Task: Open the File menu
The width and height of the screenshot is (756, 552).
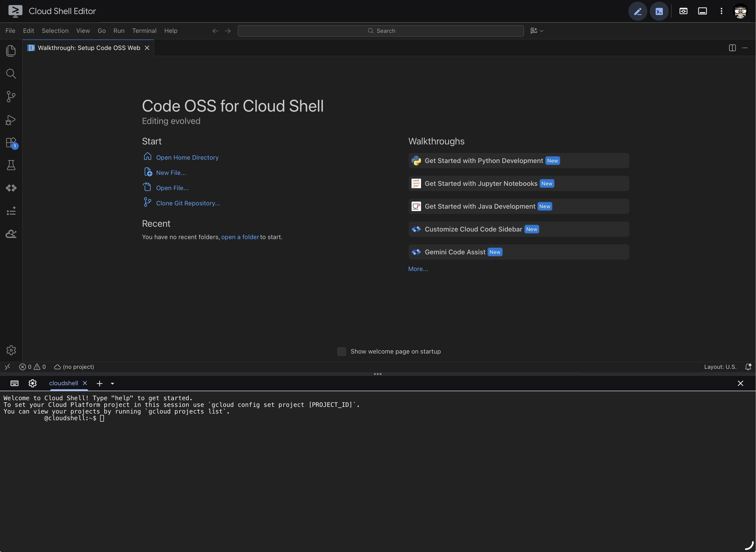Action: click(10, 31)
